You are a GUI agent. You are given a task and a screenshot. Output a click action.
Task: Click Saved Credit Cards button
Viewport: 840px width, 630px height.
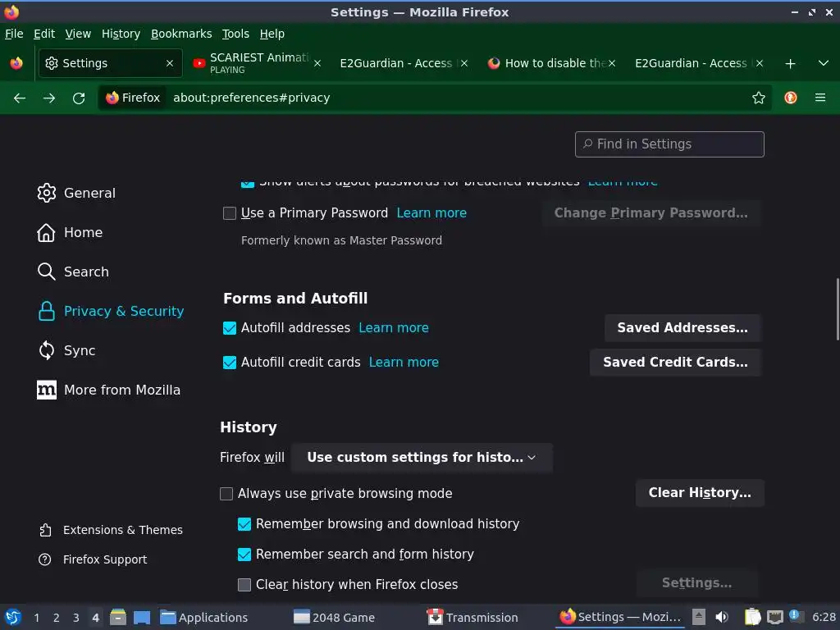click(x=675, y=363)
